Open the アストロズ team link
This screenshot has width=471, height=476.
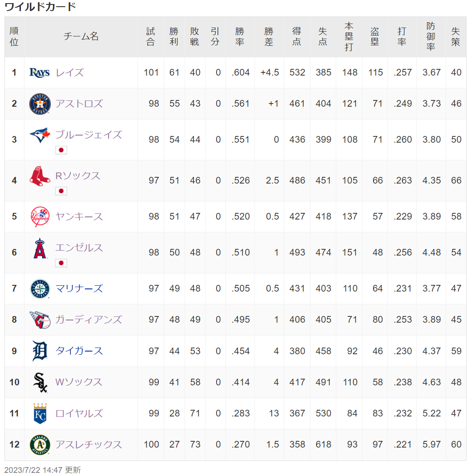[79, 104]
